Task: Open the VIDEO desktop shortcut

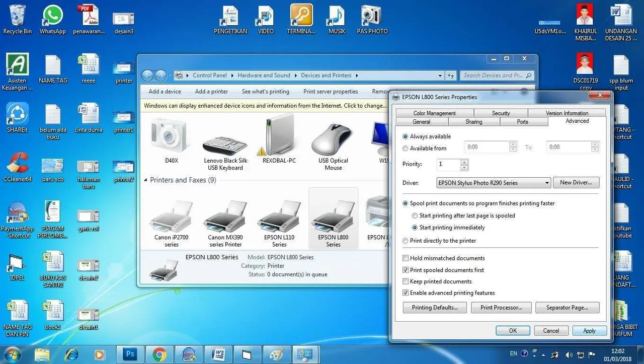Action: tap(266, 19)
